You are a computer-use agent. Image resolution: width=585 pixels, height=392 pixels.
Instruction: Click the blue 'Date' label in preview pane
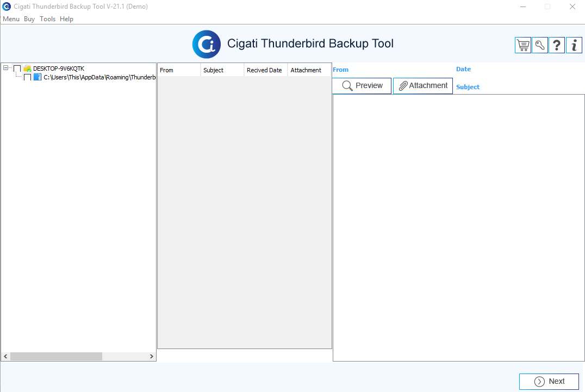pyautogui.click(x=463, y=69)
